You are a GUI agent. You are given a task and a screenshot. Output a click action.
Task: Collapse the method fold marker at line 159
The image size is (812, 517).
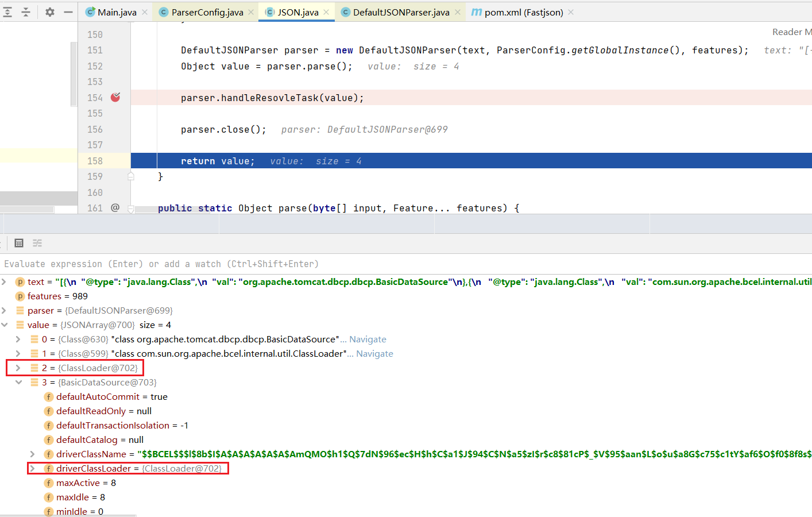pyautogui.click(x=131, y=176)
